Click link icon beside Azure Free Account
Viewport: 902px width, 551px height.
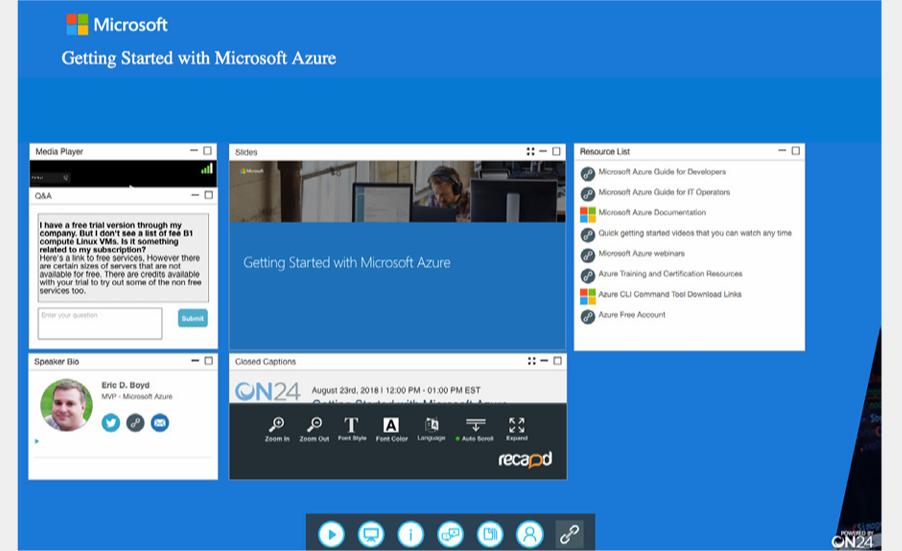[587, 316]
